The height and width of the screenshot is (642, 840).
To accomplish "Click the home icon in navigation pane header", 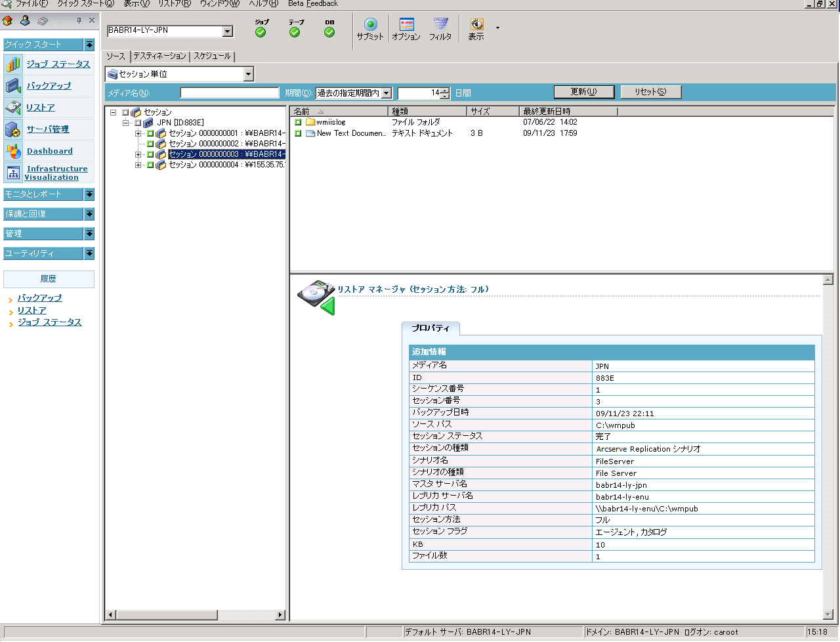I will (7, 21).
